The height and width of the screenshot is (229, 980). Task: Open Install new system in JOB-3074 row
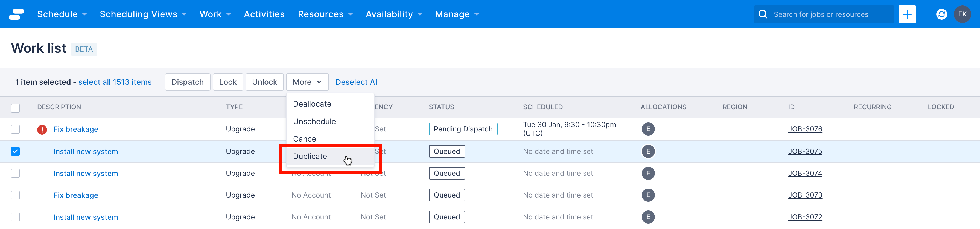coord(86,174)
